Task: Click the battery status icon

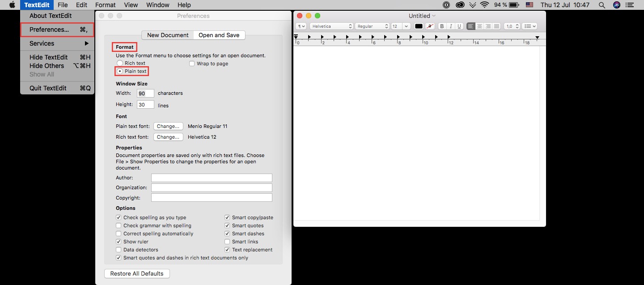Action: coord(514,5)
